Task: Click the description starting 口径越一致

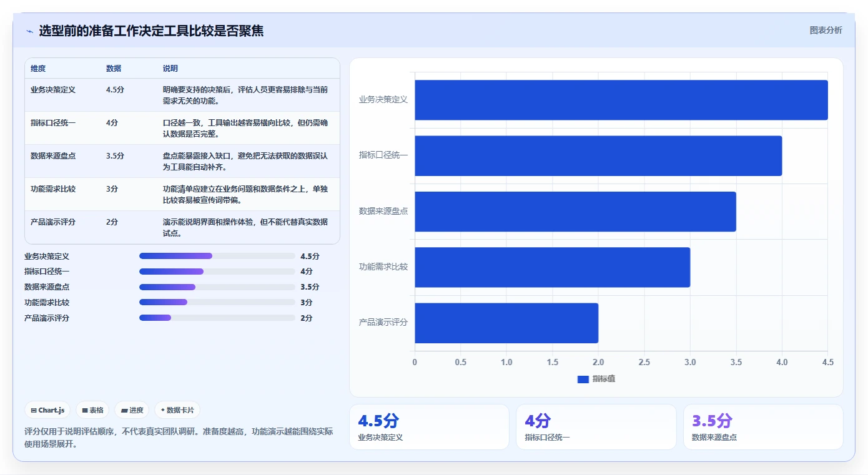Action: click(x=245, y=128)
